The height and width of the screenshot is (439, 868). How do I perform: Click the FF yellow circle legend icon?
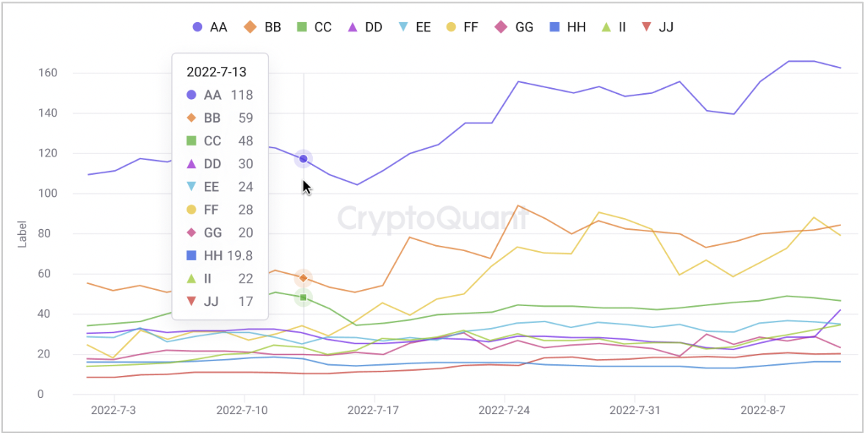pos(451,27)
